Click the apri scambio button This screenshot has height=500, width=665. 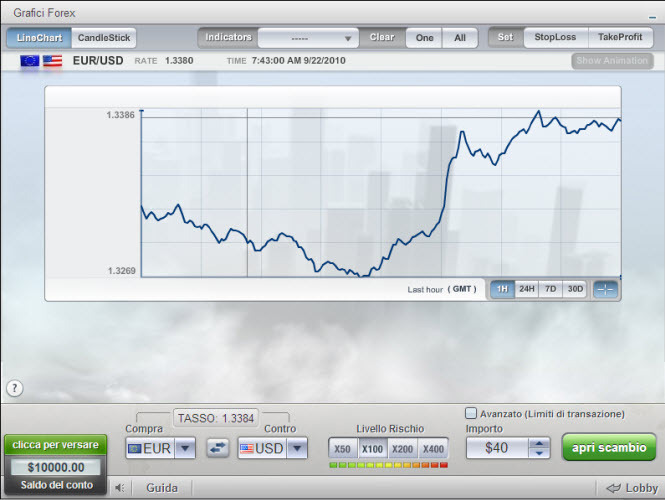(x=609, y=447)
